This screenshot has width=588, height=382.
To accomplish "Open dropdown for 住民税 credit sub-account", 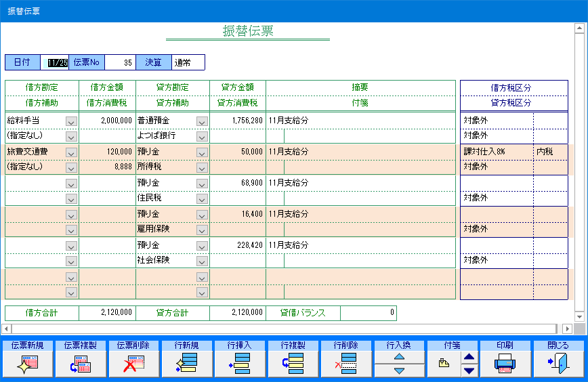I will 202,198.
